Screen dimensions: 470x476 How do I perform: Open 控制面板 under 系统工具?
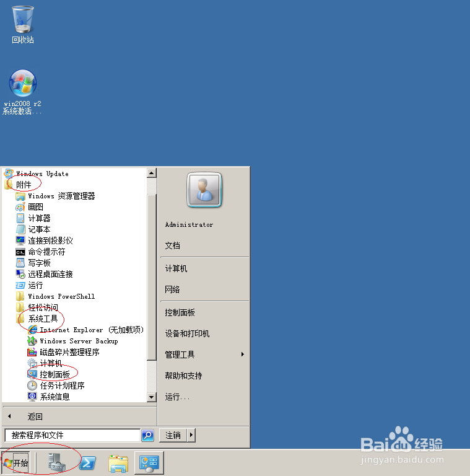point(49,374)
